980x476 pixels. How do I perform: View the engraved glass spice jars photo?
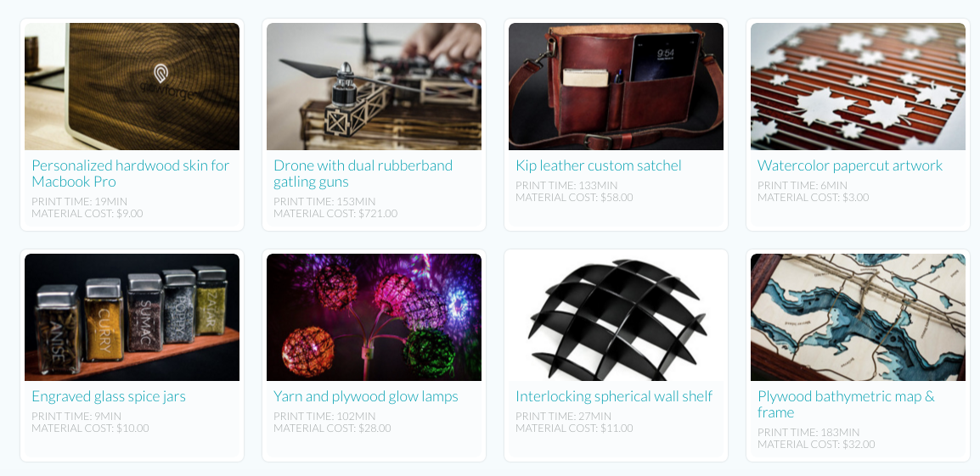coord(132,317)
